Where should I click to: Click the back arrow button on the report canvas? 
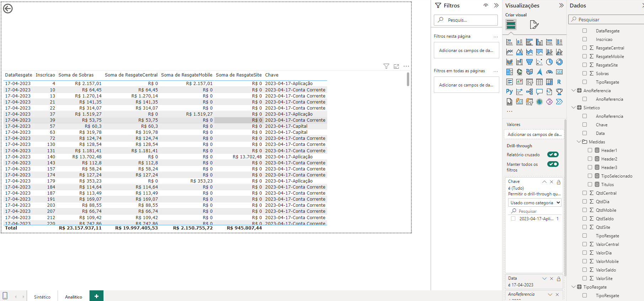[8, 9]
